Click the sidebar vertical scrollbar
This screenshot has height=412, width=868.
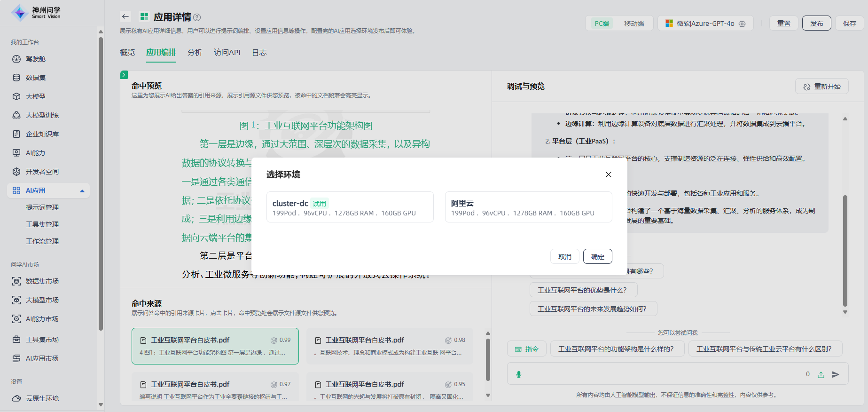click(101, 183)
